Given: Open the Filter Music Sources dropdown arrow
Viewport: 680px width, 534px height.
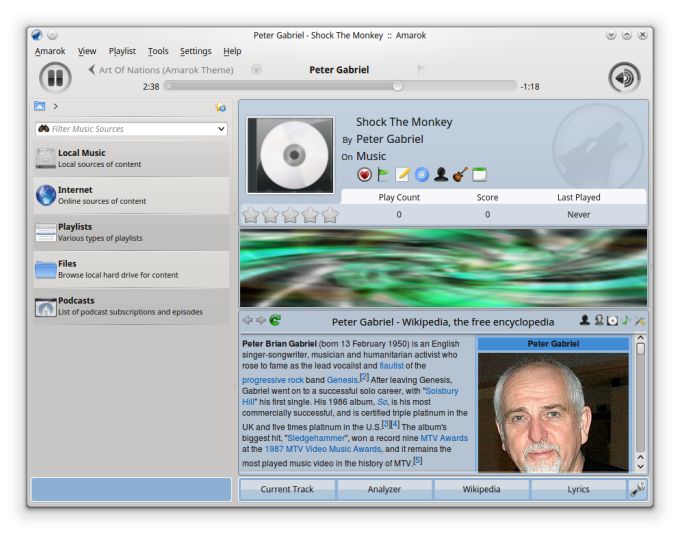Looking at the screenshot, I should pos(221,129).
